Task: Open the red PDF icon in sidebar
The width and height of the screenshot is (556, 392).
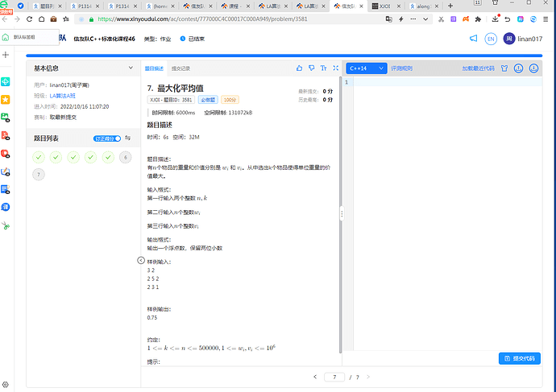Action: coord(6,135)
